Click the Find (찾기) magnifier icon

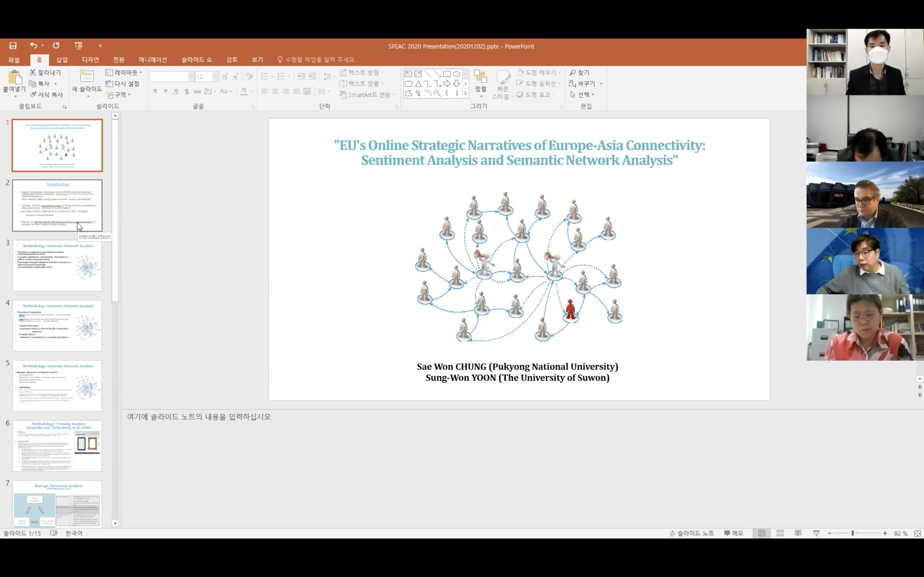tap(572, 72)
